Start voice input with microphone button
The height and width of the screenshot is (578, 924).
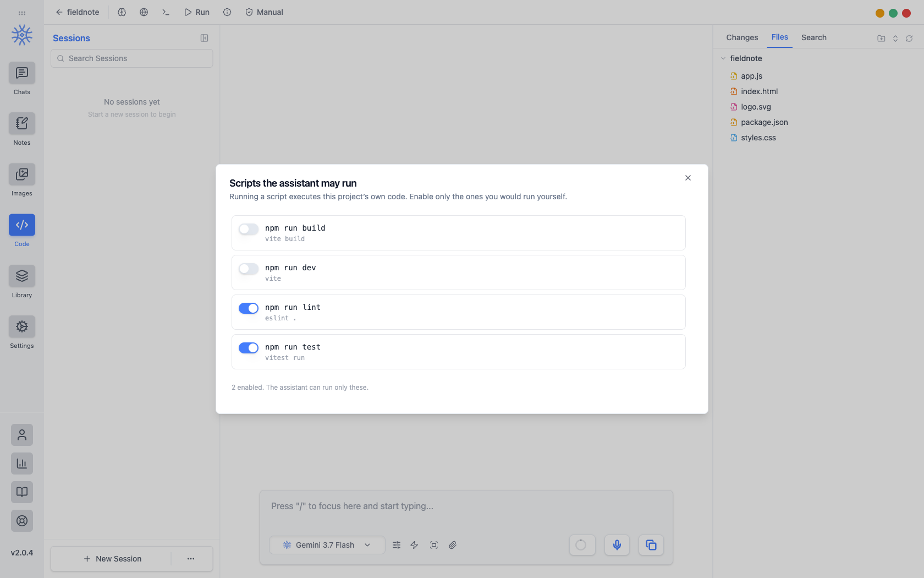[617, 545]
